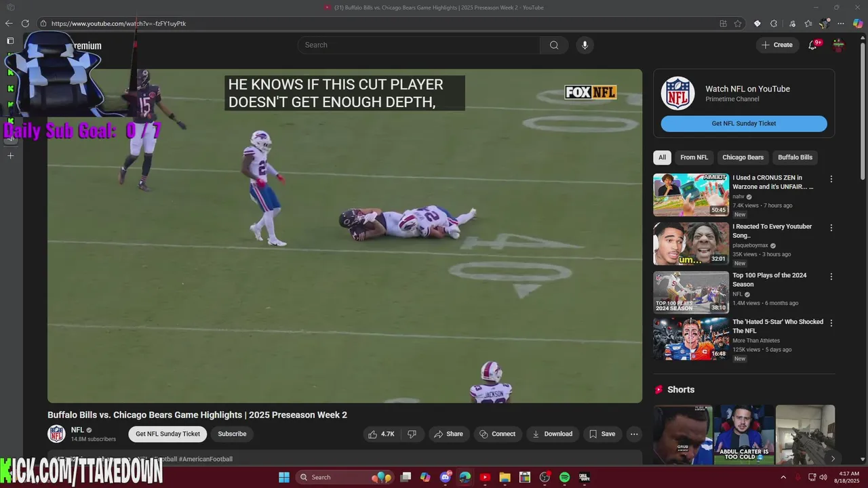Open NFL channel name link
The image size is (868, 488).
(x=77, y=430)
